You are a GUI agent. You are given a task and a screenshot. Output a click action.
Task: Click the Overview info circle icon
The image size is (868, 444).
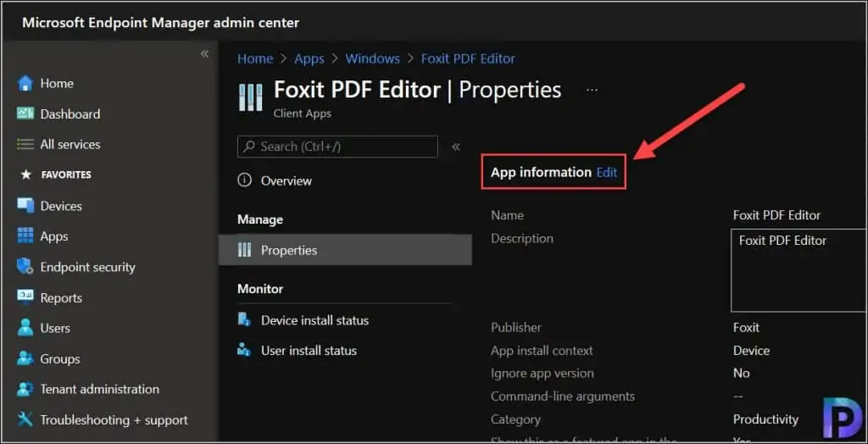pyautogui.click(x=244, y=180)
